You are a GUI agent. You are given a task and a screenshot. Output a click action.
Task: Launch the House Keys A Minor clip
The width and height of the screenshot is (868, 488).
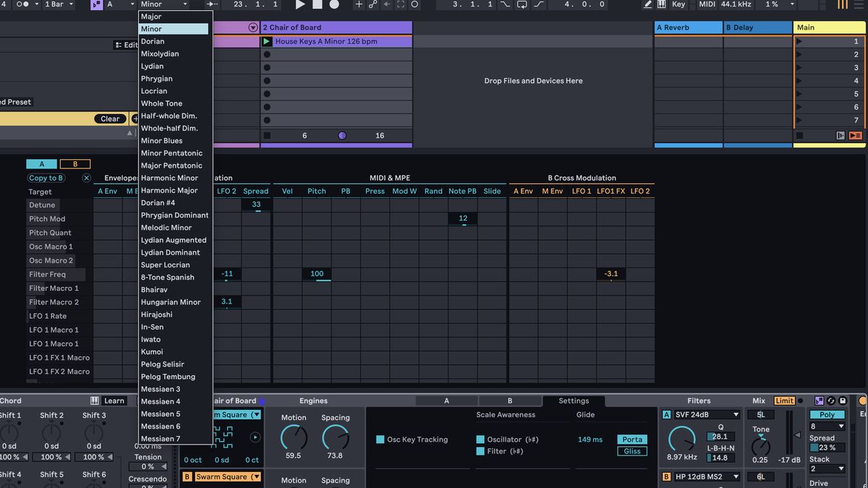pos(268,41)
